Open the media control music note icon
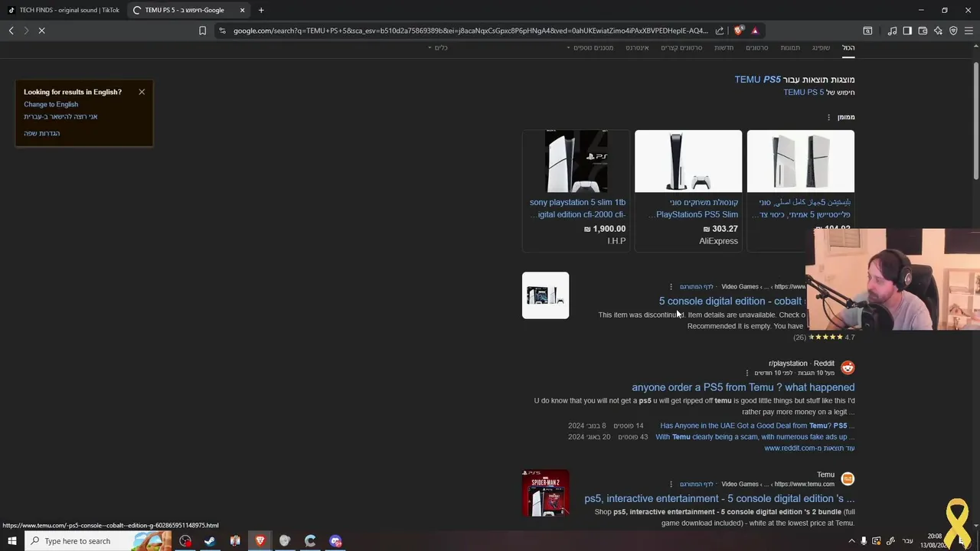 pyautogui.click(x=892, y=31)
